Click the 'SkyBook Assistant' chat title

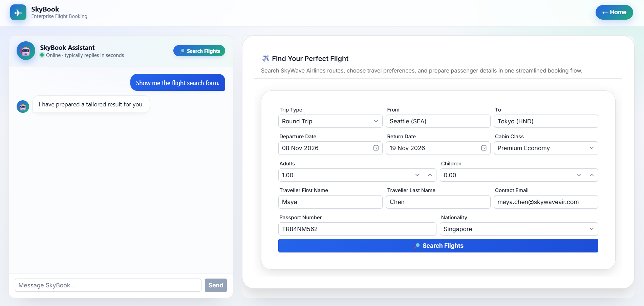pos(67,48)
